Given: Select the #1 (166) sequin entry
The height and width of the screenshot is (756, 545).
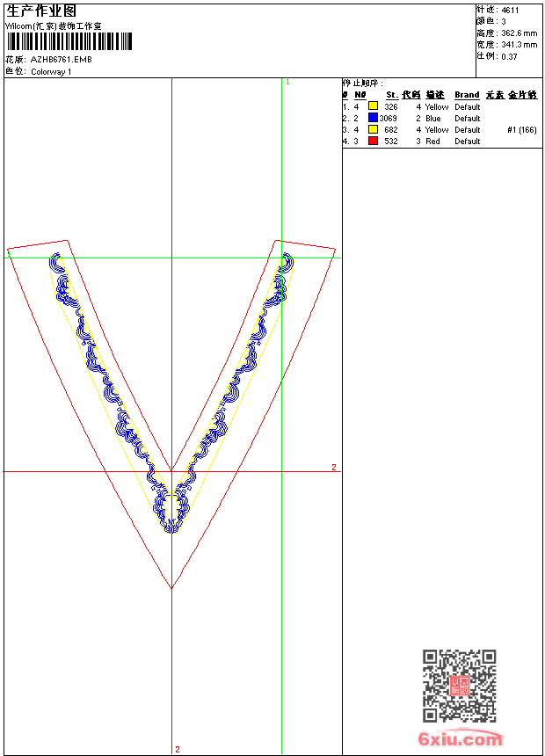Looking at the screenshot, I should [521, 129].
